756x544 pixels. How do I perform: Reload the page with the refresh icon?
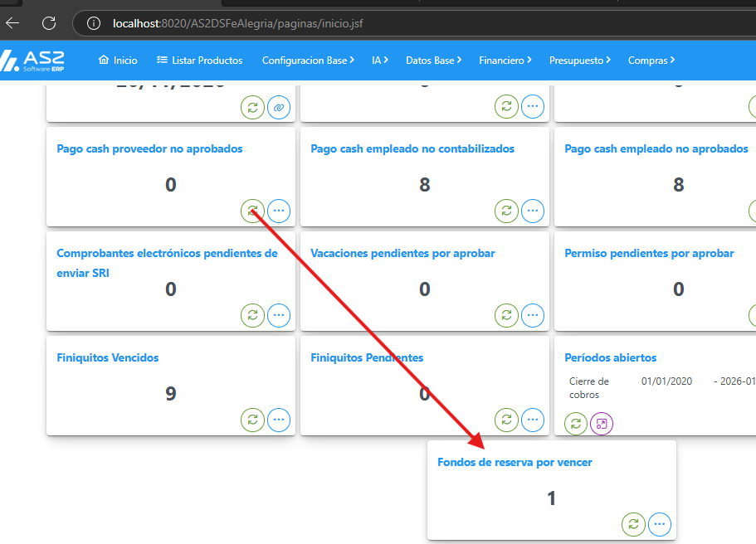[49, 22]
